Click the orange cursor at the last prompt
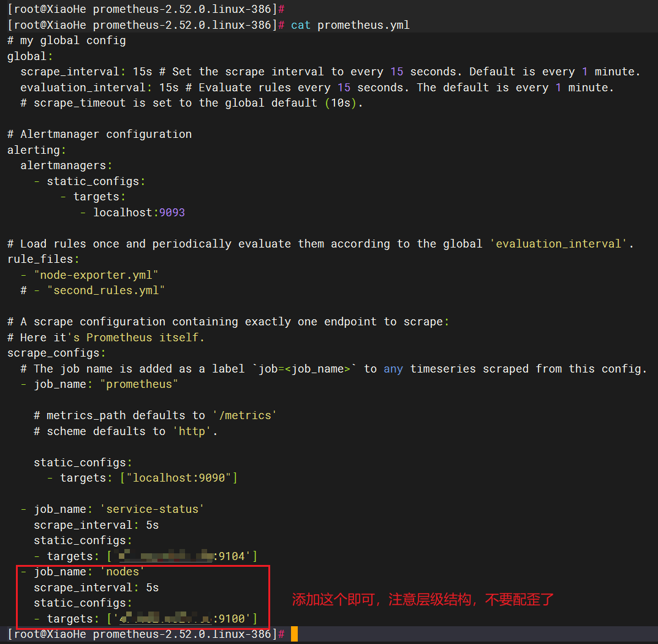This screenshot has width=658, height=644. (294, 634)
